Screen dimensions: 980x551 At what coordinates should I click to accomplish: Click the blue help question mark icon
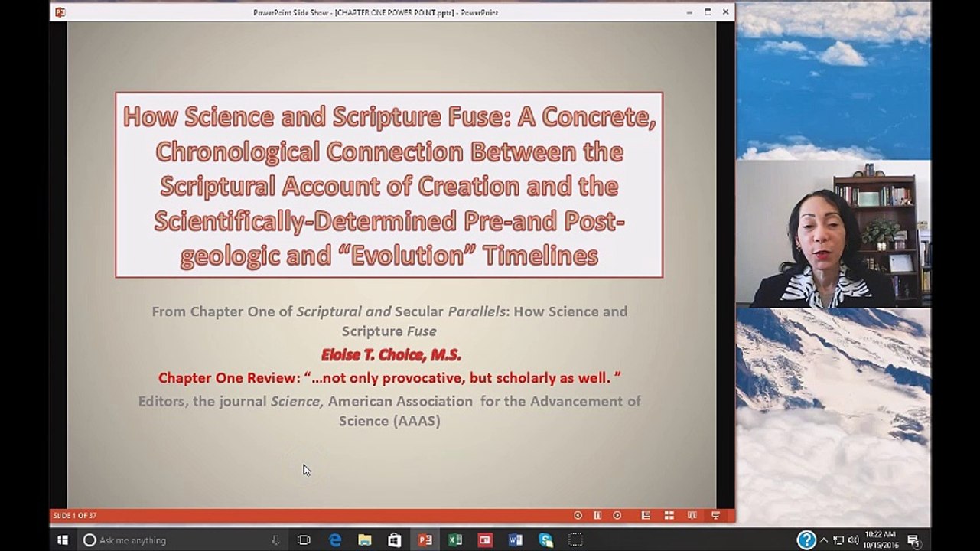[806, 540]
